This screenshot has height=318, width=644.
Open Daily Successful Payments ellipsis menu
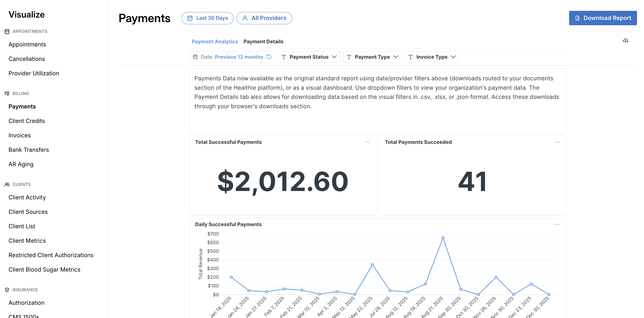557,224
